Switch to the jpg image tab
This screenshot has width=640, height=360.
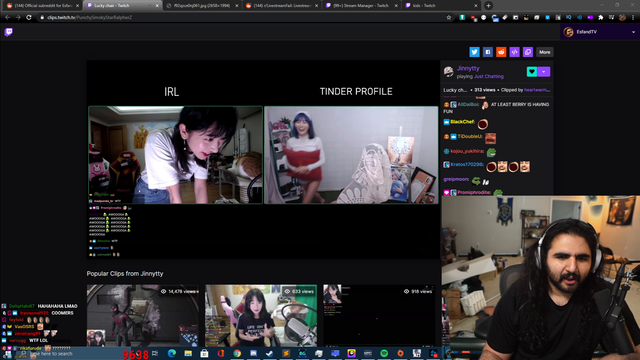[202, 6]
